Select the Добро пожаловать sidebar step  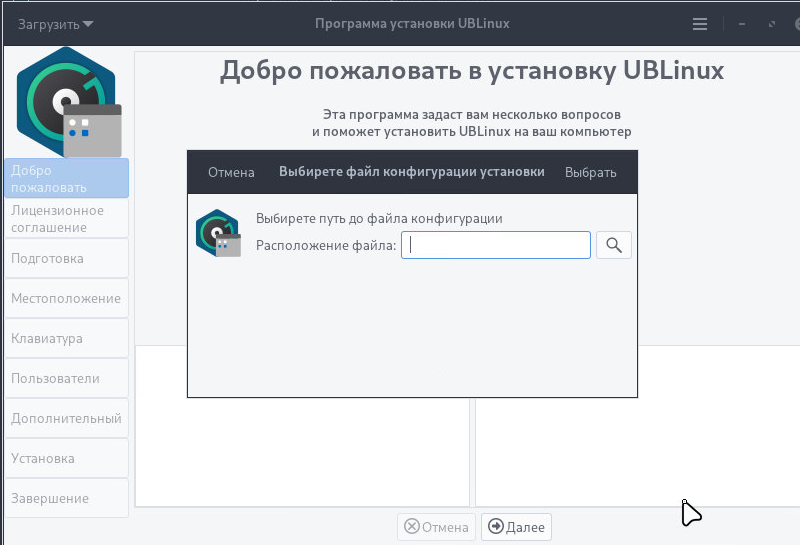(66, 178)
